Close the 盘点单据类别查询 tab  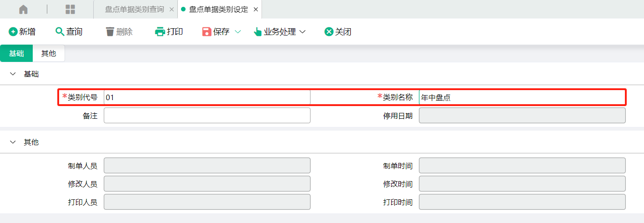171,10
